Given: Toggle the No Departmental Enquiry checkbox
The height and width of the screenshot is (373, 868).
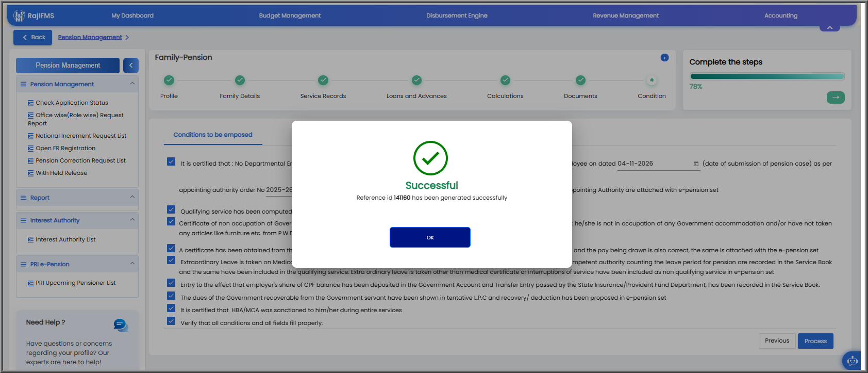Looking at the screenshot, I should point(171,161).
